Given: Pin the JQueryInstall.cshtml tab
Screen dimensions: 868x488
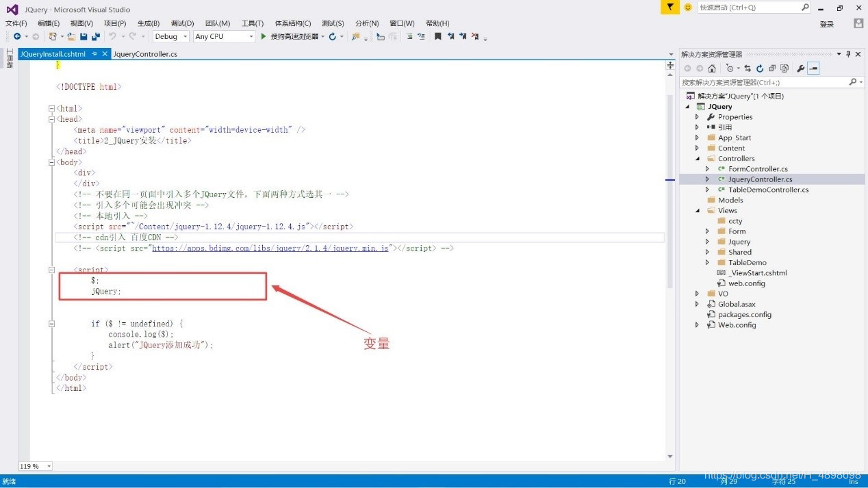Looking at the screenshot, I should point(95,53).
